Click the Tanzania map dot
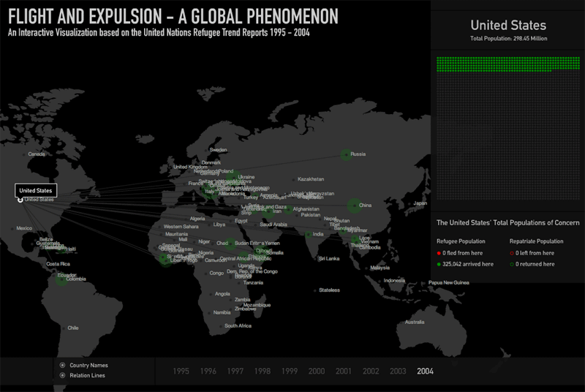This screenshot has width=585, height=392. click(240, 283)
